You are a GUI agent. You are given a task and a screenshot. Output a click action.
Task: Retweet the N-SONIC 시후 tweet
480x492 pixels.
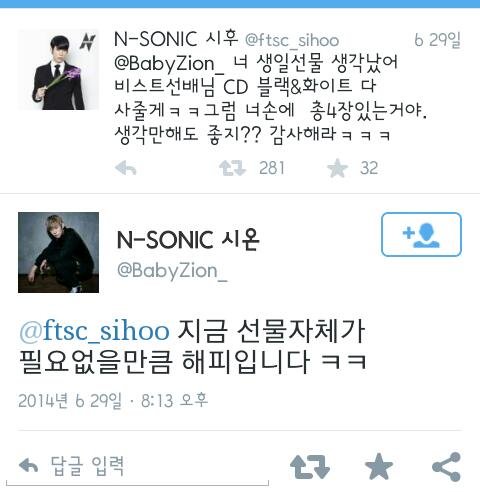(232, 168)
